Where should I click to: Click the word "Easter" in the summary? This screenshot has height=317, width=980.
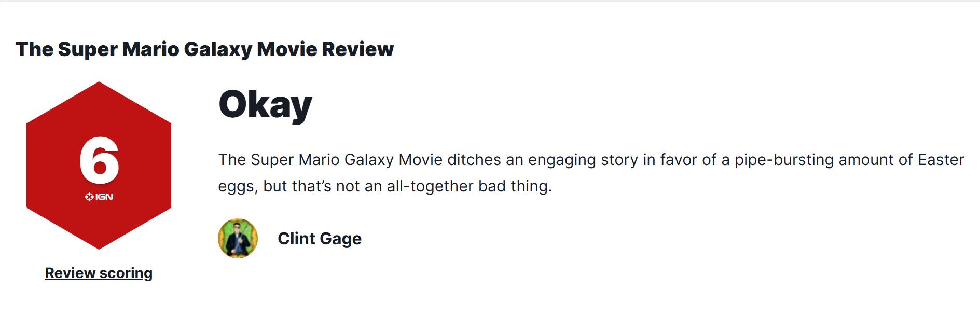(x=941, y=160)
